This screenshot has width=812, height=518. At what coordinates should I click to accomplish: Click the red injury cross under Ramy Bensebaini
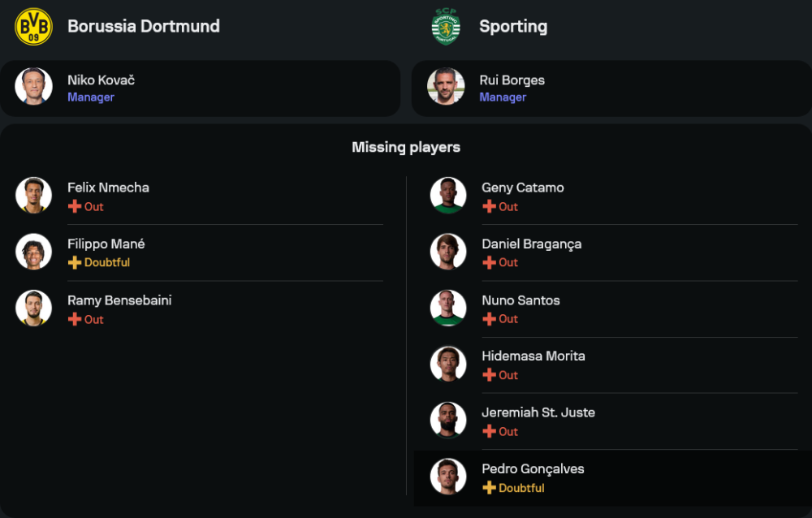(x=75, y=319)
